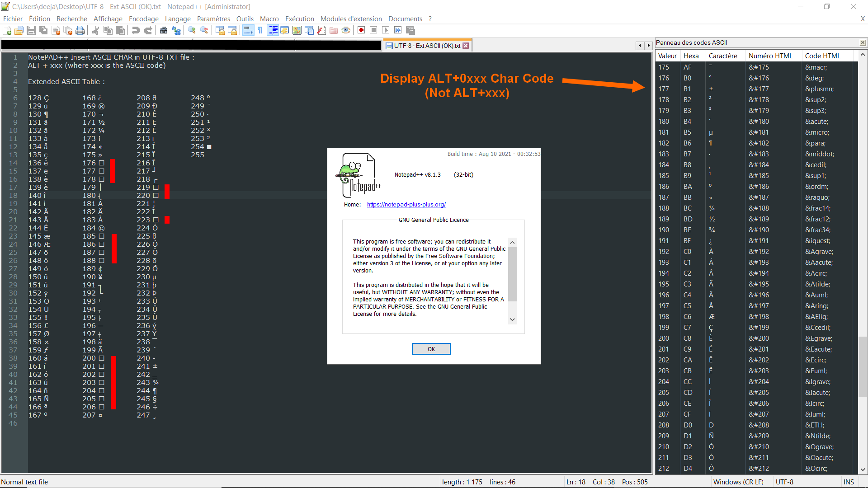The height and width of the screenshot is (488, 868).
Task: Open the Encodage menu
Action: pyautogui.click(x=144, y=19)
